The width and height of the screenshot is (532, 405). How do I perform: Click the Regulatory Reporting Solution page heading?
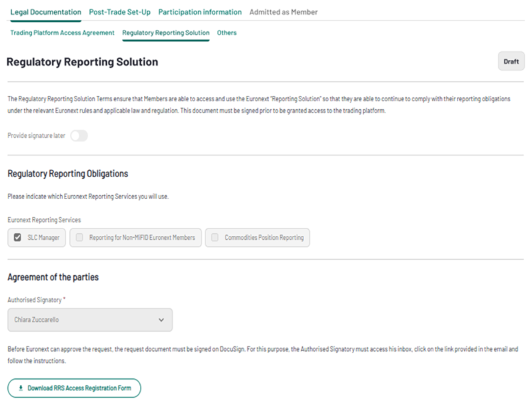tap(82, 62)
